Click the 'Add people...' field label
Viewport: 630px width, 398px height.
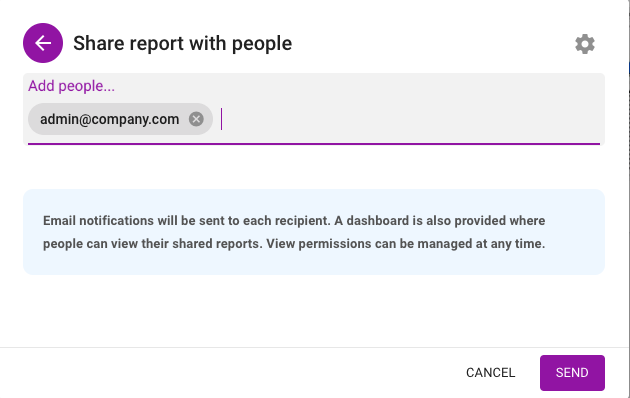72,86
